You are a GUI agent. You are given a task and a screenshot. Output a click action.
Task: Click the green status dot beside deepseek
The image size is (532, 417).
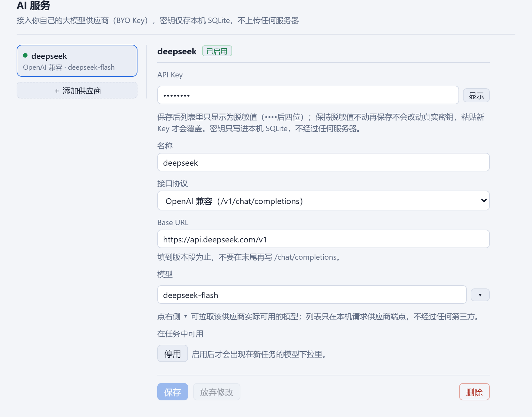point(25,56)
